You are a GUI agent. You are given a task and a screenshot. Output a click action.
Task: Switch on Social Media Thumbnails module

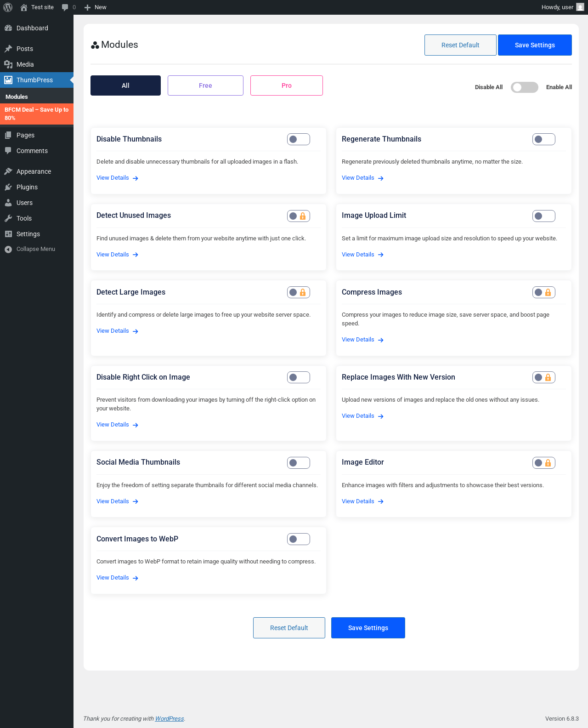point(299,463)
